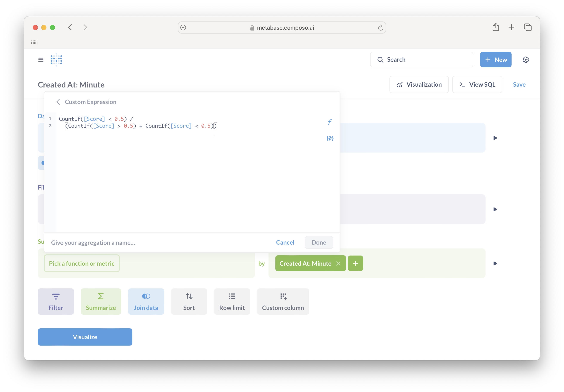
Task: Open the function reference with the f icon
Action: click(330, 122)
